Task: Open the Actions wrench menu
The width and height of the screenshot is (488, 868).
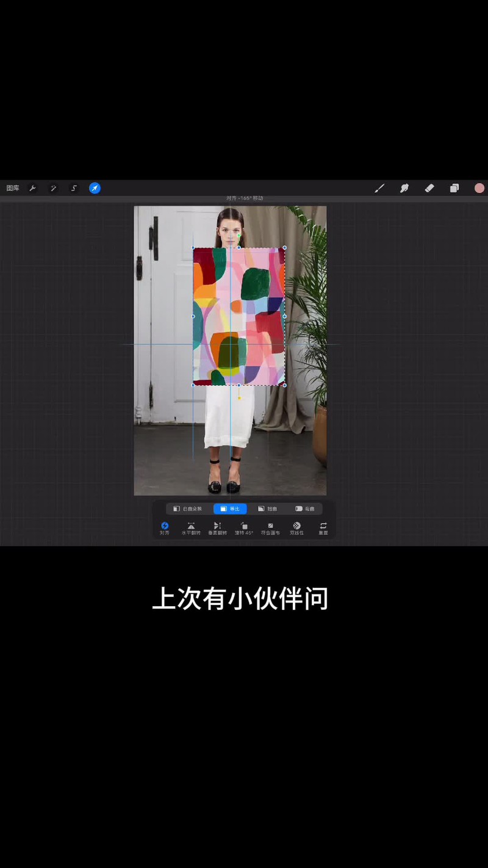Action: (33, 188)
